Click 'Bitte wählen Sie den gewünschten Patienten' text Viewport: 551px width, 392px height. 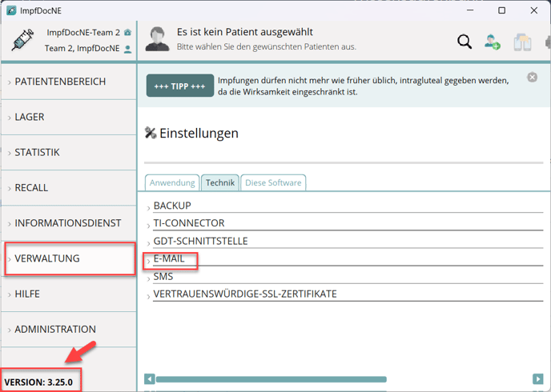[267, 46]
